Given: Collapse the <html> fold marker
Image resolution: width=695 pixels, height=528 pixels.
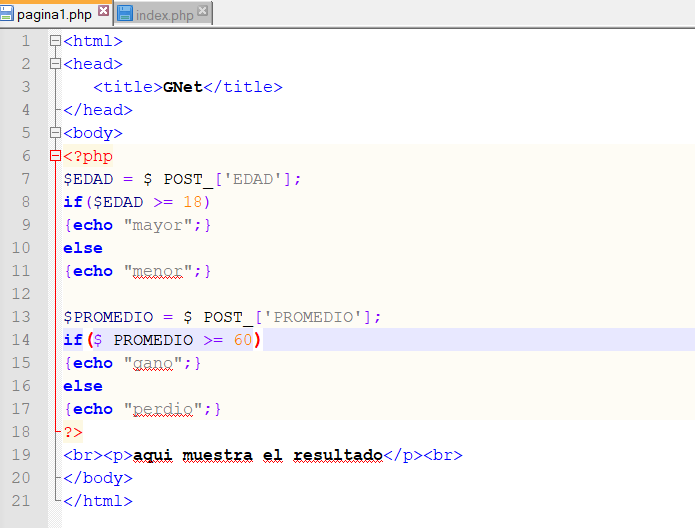Looking at the screenshot, I should point(55,41).
